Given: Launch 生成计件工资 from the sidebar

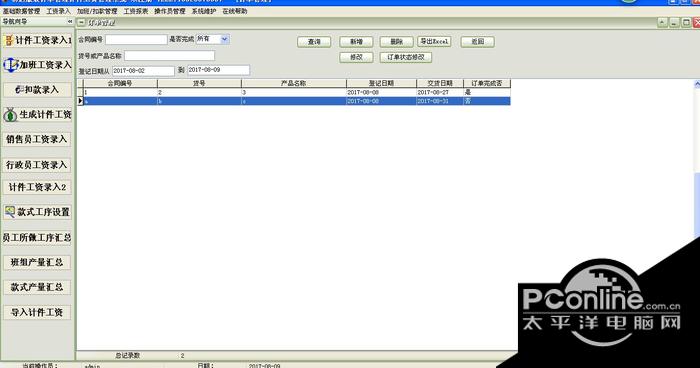Looking at the screenshot, I should click(x=37, y=115).
